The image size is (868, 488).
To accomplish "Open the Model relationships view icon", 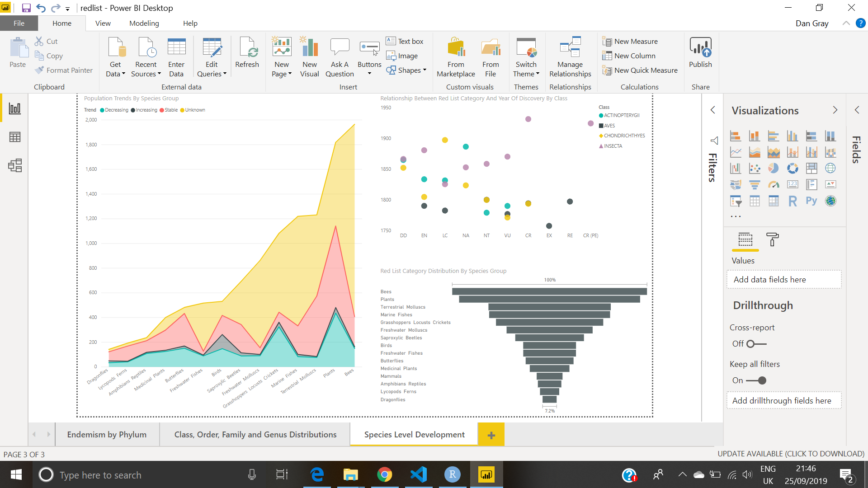I will pos(15,165).
